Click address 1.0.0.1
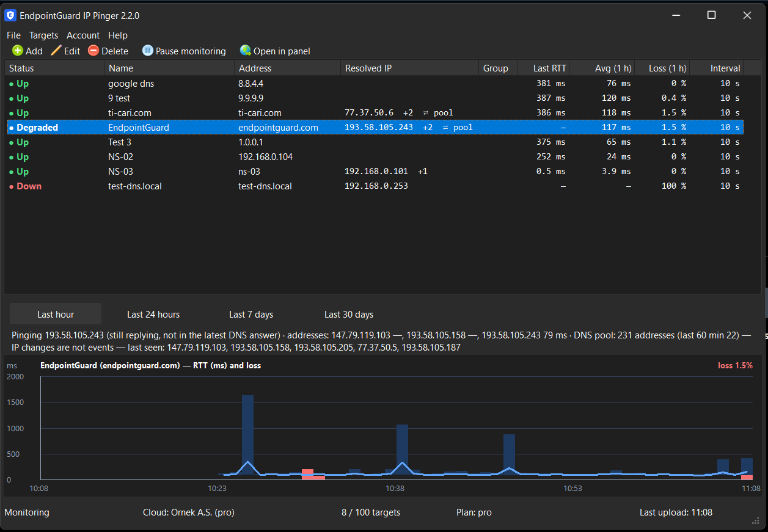This screenshot has height=532, width=768. tap(251, 142)
